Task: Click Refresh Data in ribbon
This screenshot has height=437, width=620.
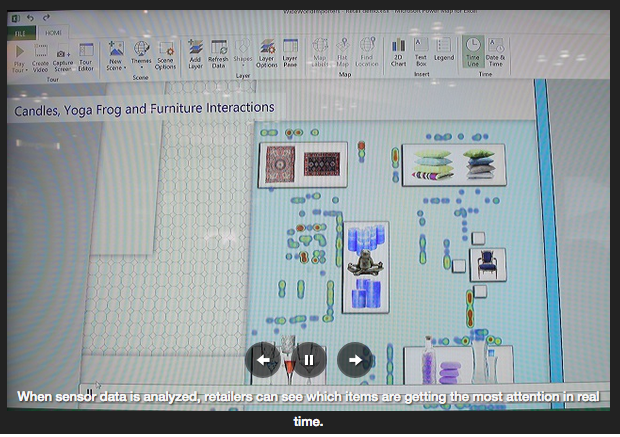Action: 218,54
